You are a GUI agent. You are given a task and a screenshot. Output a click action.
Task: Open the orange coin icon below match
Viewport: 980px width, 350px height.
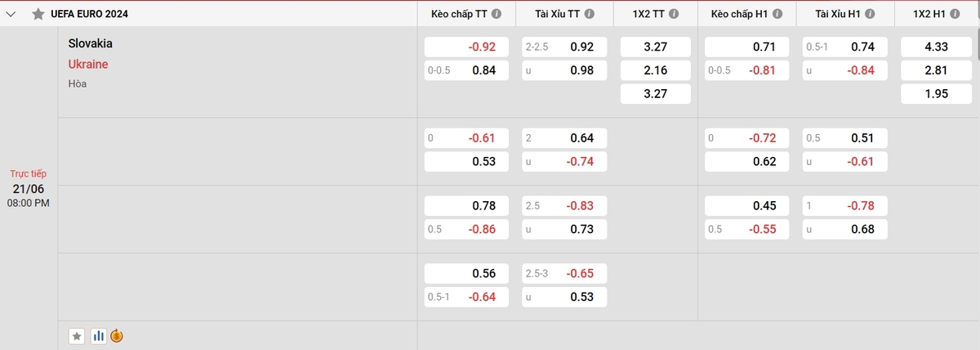pos(117,335)
